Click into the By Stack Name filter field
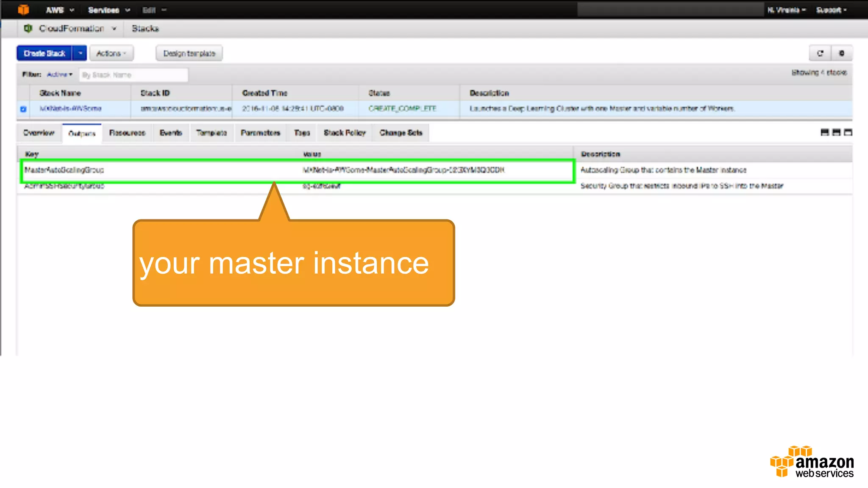 point(134,75)
